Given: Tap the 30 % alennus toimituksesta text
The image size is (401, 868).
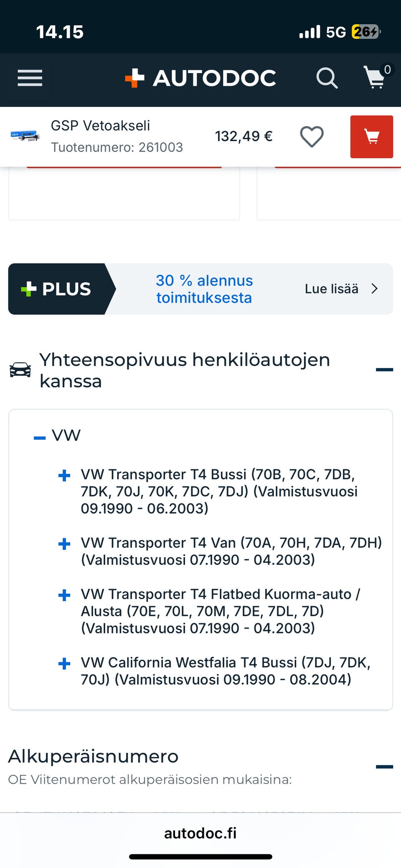Looking at the screenshot, I should (204, 289).
